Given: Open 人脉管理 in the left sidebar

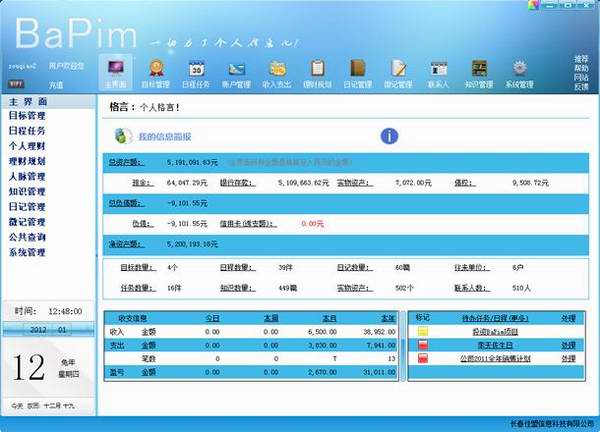Looking at the screenshot, I should tap(28, 177).
